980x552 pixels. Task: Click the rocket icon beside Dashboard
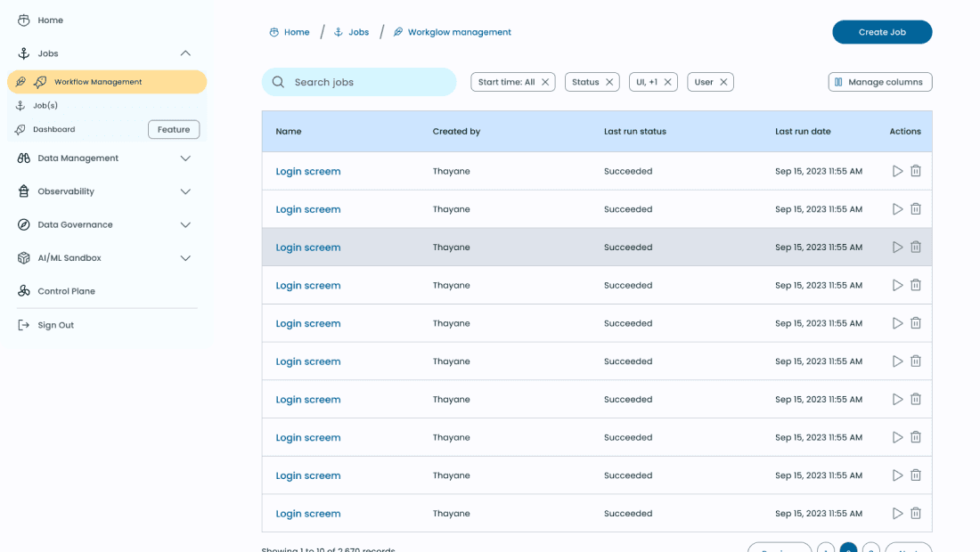click(20, 129)
